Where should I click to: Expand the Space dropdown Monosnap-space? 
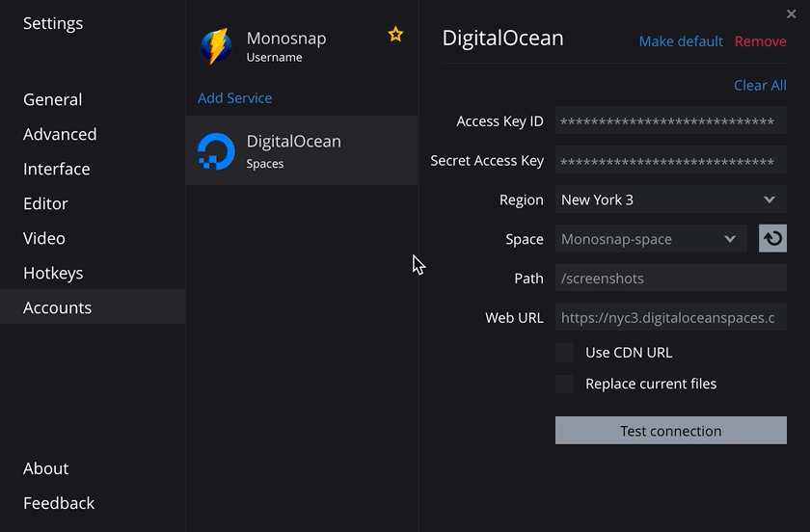click(x=651, y=239)
